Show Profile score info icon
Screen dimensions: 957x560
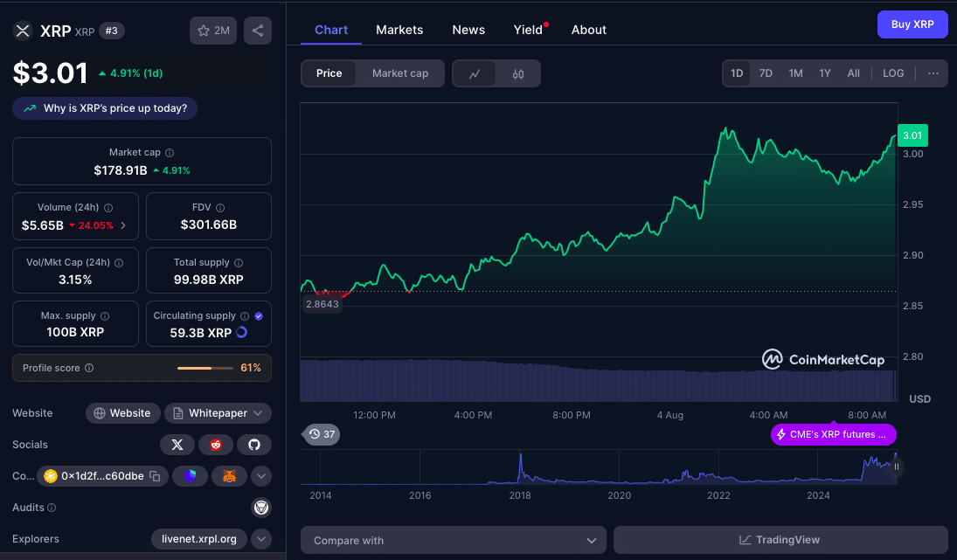[89, 368]
